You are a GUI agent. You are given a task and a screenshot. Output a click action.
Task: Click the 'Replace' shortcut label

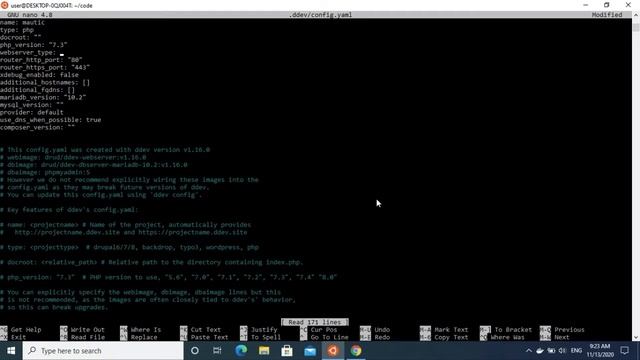(x=144, y=337)
